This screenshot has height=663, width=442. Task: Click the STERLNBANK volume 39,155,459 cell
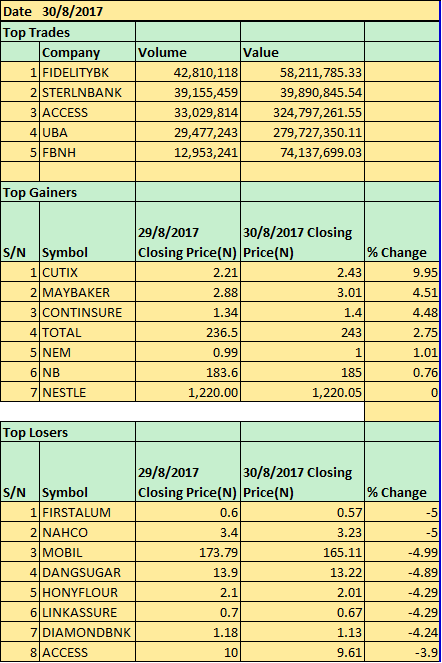[x=188, y=92]
